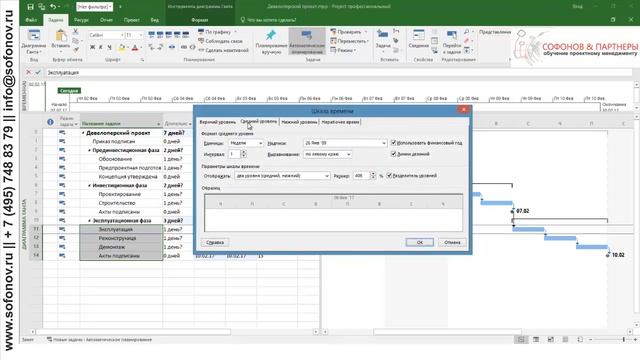Select Auto Schedule planning button
Screen dimensions: 640x360
tap(307, 42)
